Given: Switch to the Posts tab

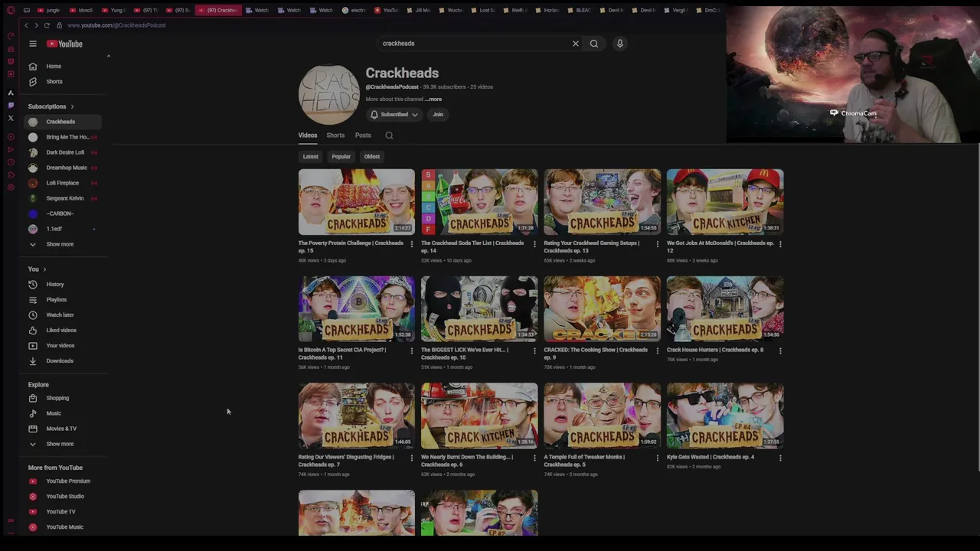Looking at the screenshot, I should click(x=363, y=135).
